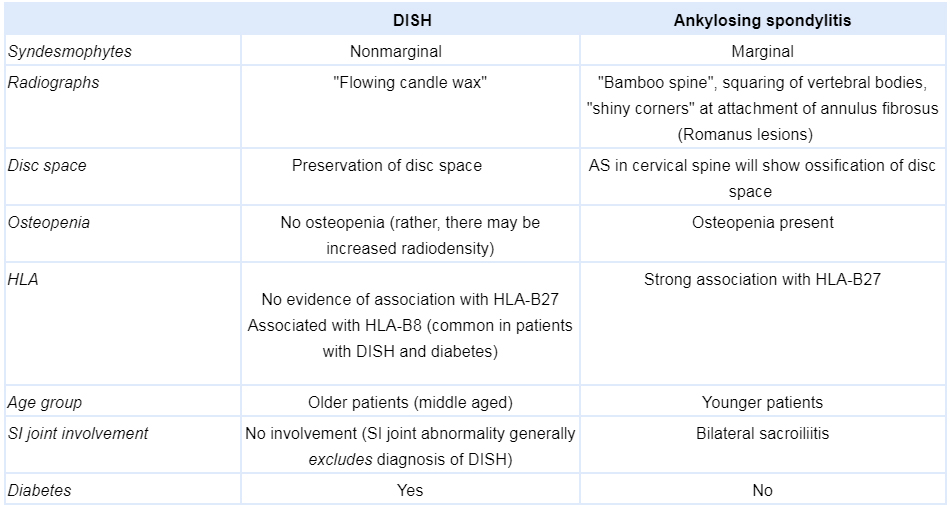Screen dimensions: 950x505
Task: Select the Strong association with HLA-B27 cell
Action: [x=763, y=280]
